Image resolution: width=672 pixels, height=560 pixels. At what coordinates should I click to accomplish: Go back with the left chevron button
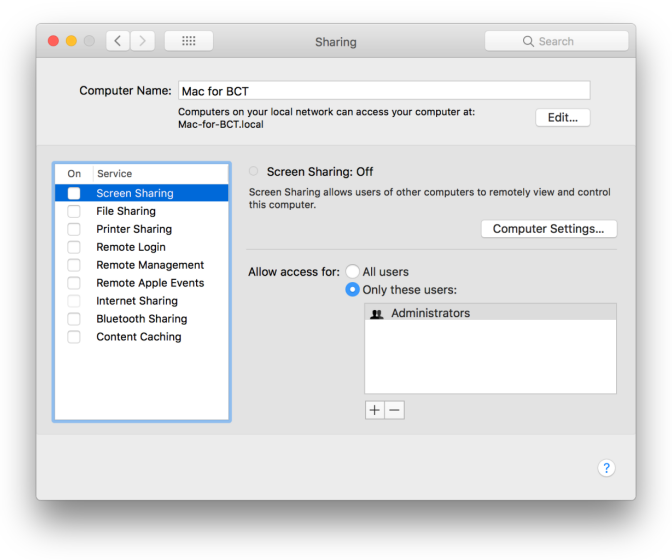(118, 41)
